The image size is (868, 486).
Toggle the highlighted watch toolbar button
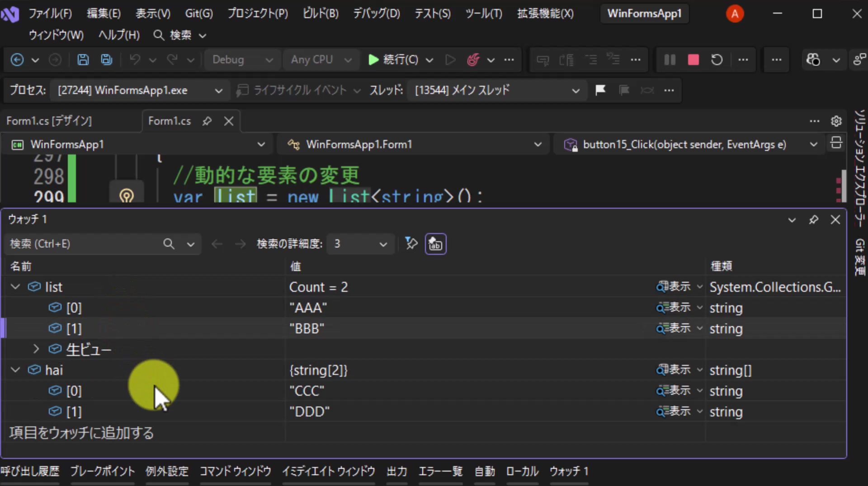pyautogui.click(x=435, y=244)
